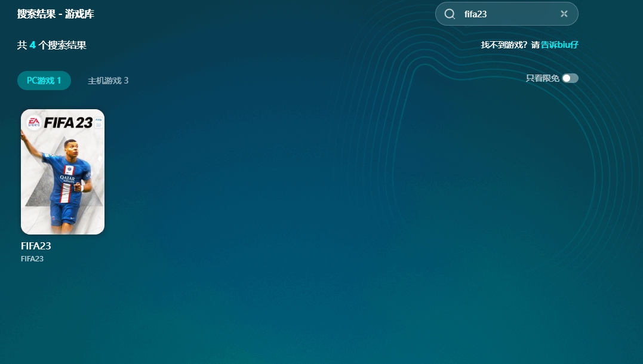Clear the search box with the X icon

point(564,14)
